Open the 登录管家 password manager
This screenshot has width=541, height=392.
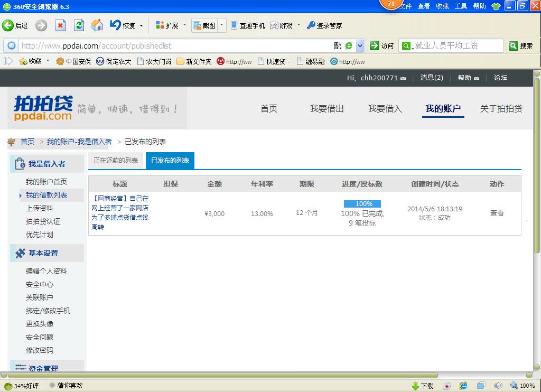click(324, 25)
